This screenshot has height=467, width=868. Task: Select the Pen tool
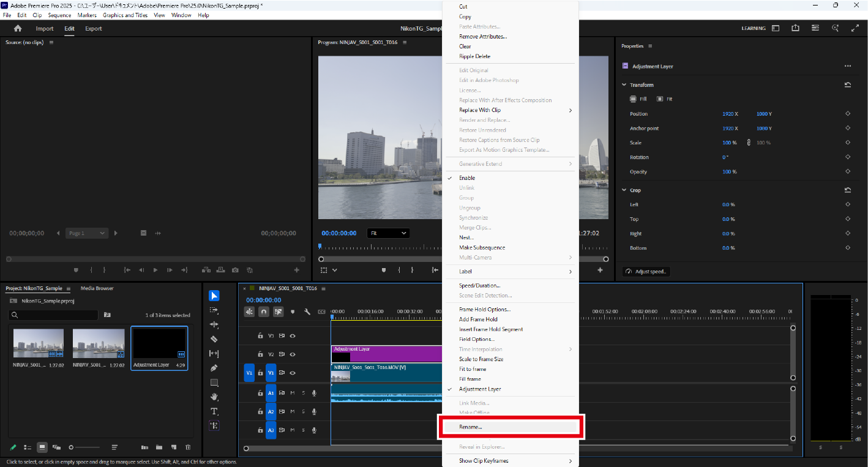click(214, 368)
